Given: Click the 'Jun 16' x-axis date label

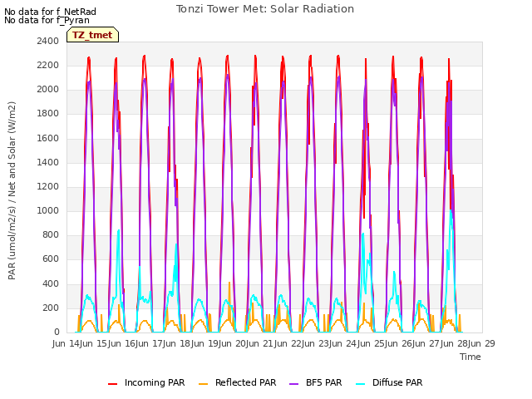Looking at the screenshot, I should tap(121, 343).
